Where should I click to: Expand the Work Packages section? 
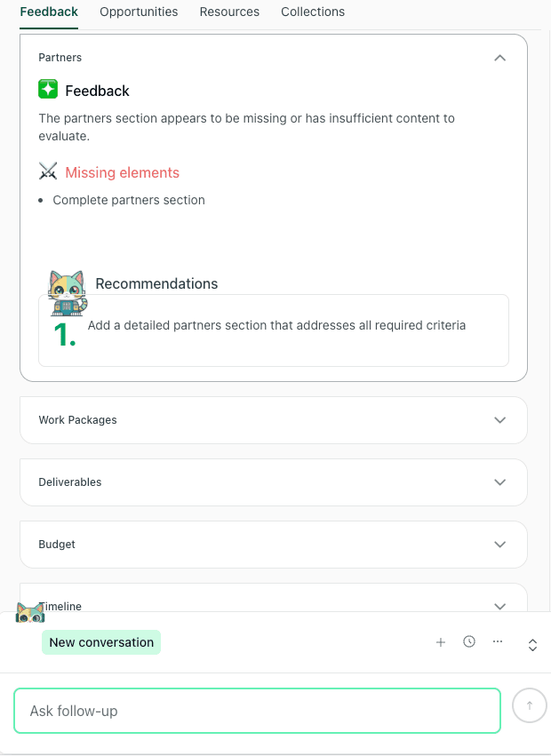(x=499, y=419)
